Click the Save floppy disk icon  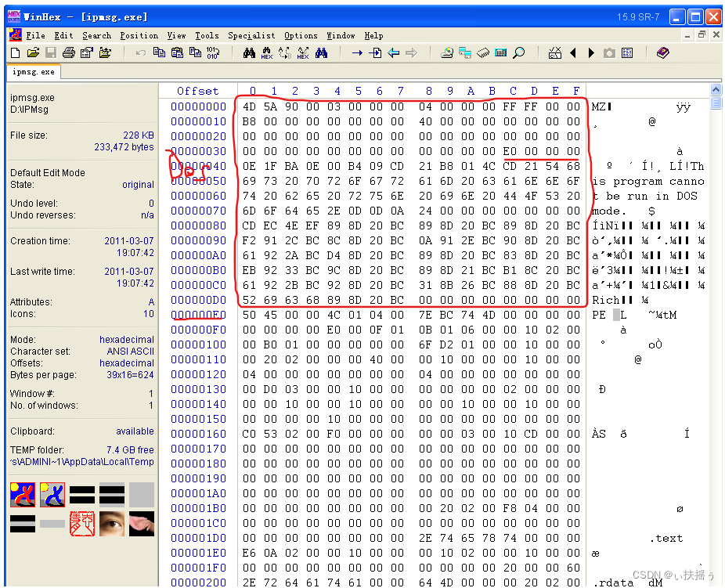(50, 52)
